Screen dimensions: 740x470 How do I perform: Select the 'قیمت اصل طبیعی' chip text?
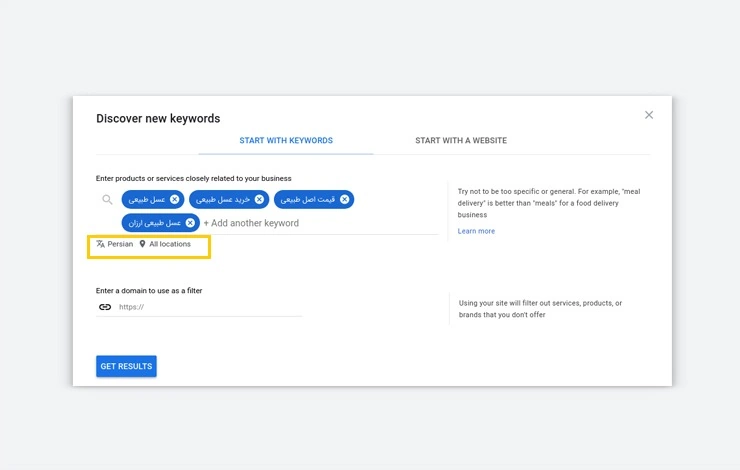coord(307,199)
